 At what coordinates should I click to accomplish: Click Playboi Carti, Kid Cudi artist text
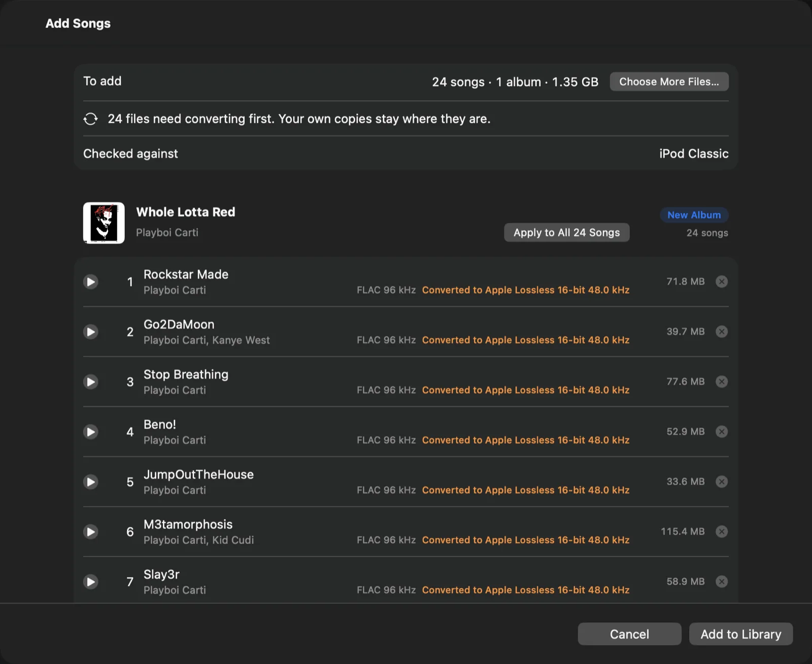click(x=198, y=540)
